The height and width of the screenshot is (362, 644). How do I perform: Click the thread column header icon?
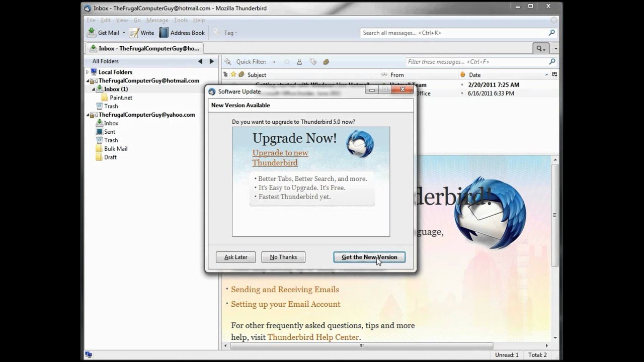point(225,74)
